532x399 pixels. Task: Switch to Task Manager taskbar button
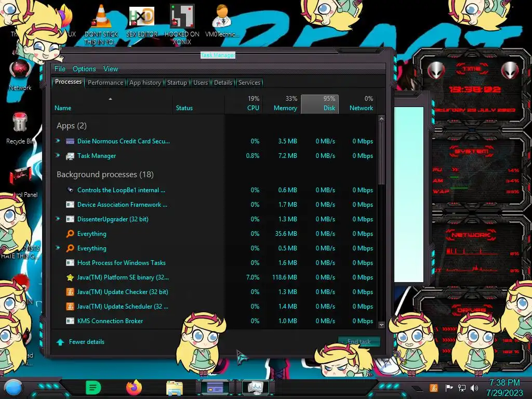pos(256,387)
